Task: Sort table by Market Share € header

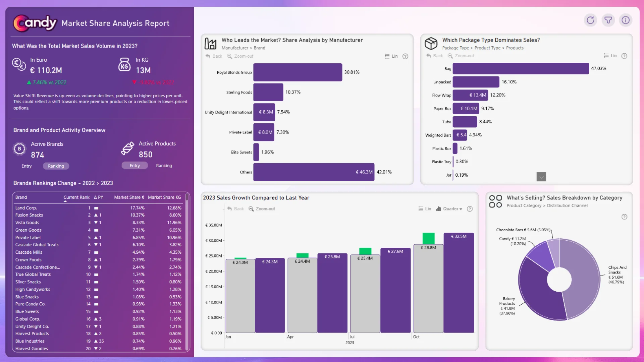Action: 129,197
